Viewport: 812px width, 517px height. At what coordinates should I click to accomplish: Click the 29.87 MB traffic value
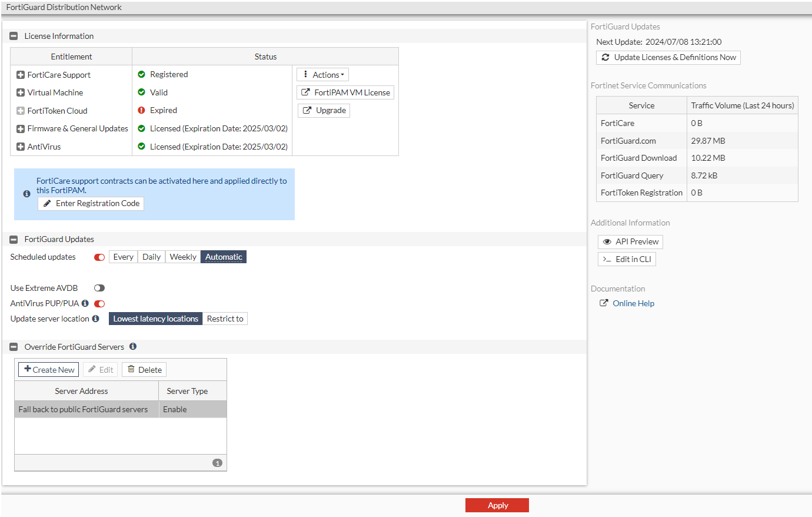pos(708,141)
